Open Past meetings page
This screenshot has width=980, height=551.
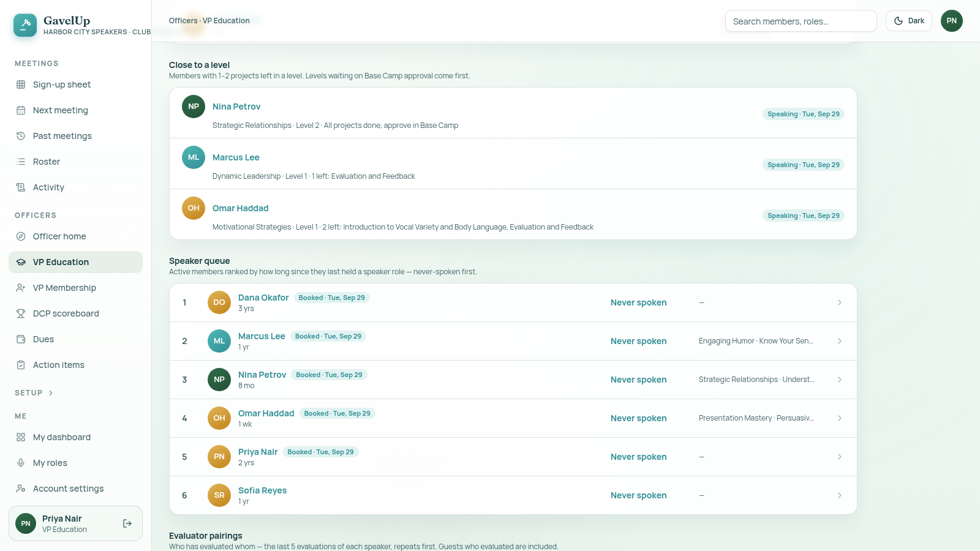pos(75,136)
